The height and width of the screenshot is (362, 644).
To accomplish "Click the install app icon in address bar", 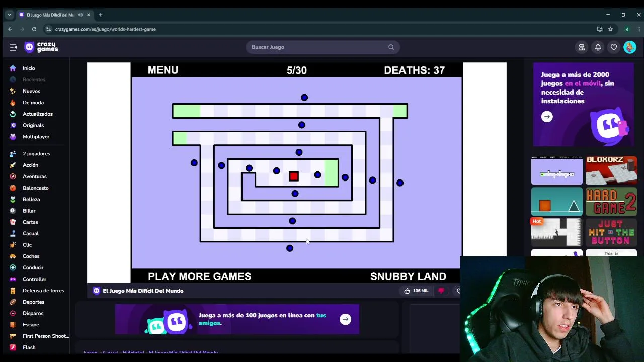I will pyautogui.click(x=599, y=29).
